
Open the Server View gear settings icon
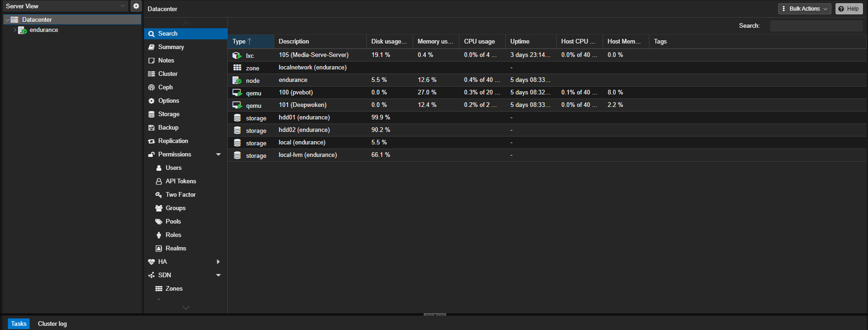[x=136, y=6]
